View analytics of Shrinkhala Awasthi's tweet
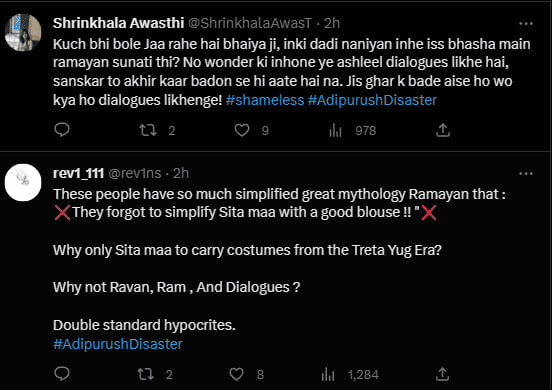Viewport: 552px width, 390px height. pos(335,131)
